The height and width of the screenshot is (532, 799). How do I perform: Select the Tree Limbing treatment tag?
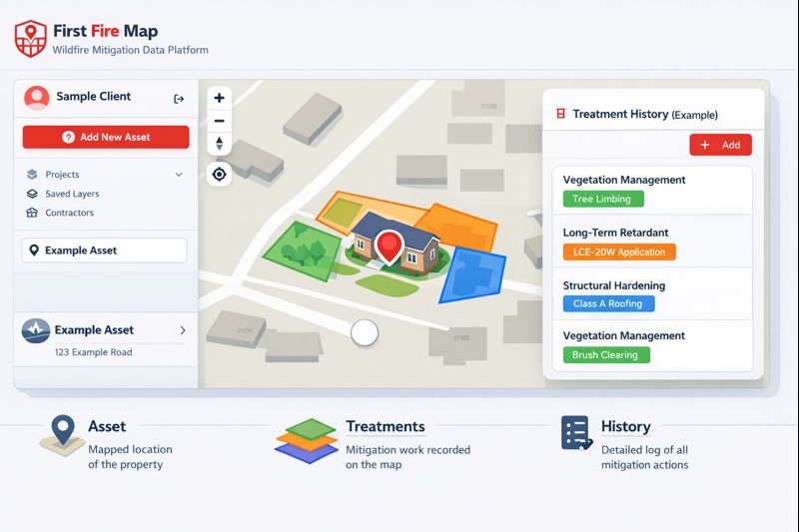[602, 199]
